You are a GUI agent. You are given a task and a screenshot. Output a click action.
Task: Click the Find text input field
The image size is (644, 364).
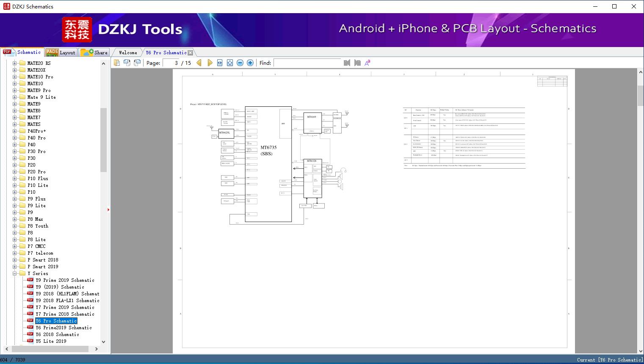pos(307,63)
